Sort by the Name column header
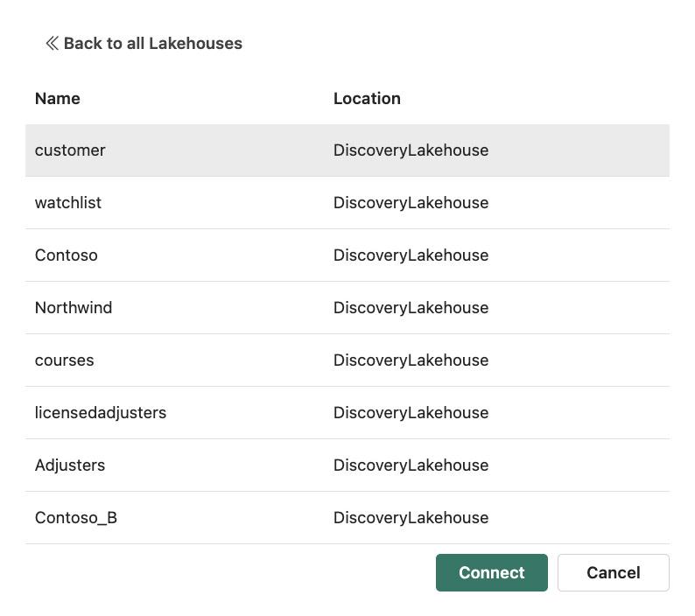 coord(58,98)
